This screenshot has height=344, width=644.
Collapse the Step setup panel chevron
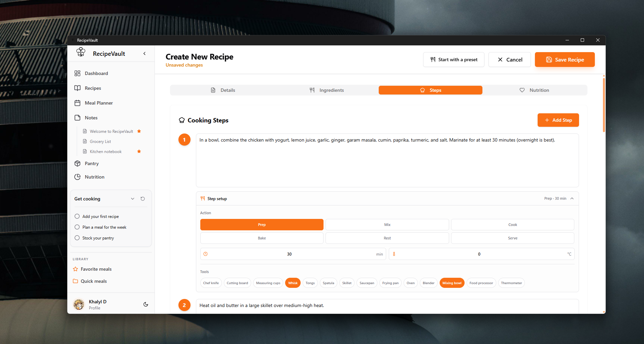click(572, 198)
